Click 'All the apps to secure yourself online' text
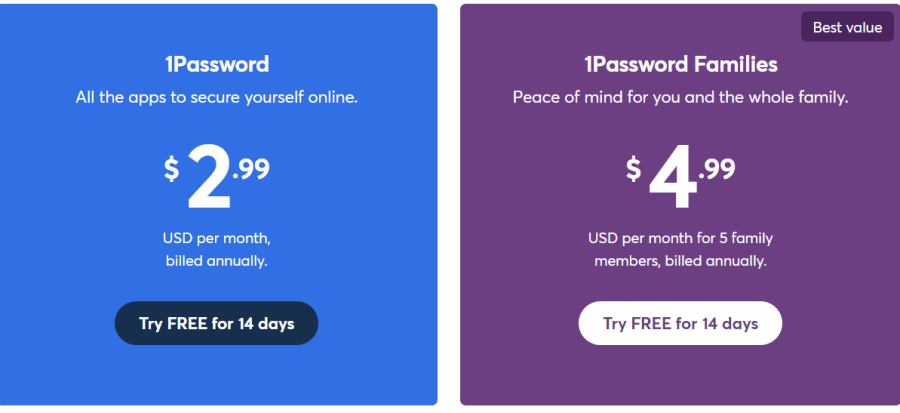The width and height of the screenshot is (900, 413). (217, 97)
